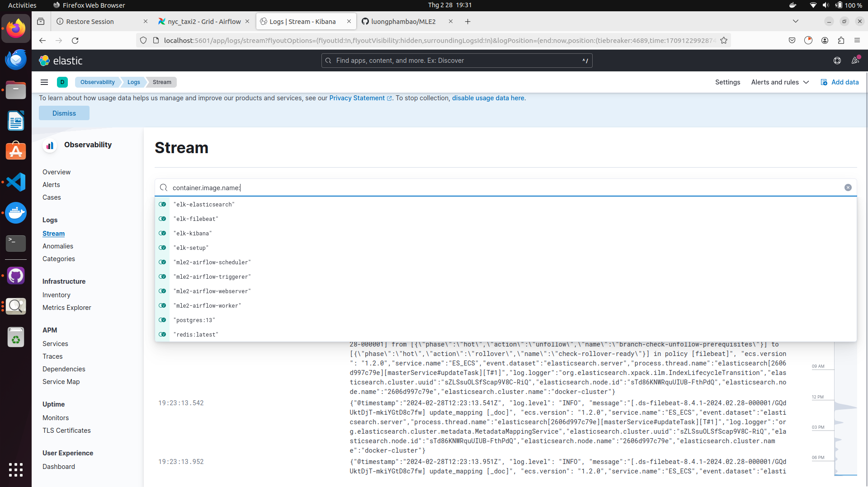
Task: Open the help menu icon
Action: (x=837, y=61)
